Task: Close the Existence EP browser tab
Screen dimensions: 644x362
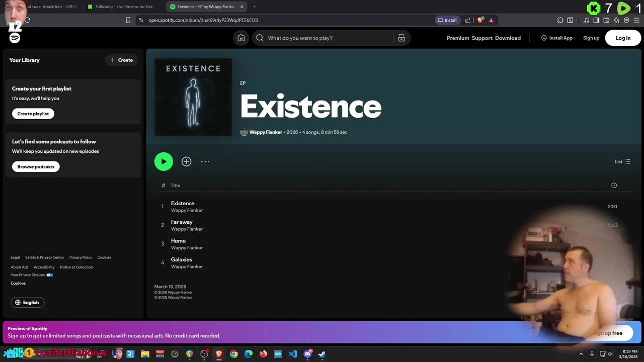Action: coord(242,7)
